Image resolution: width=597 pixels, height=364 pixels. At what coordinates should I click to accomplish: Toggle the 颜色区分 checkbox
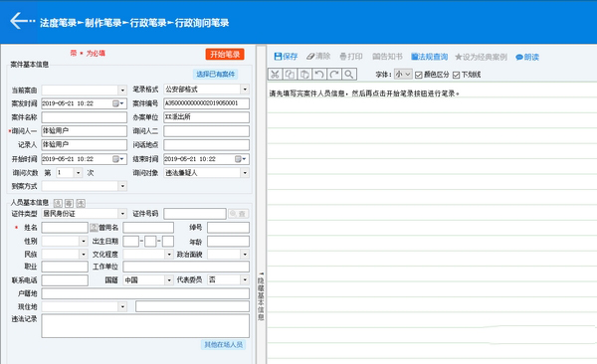[x=419, y=75]
